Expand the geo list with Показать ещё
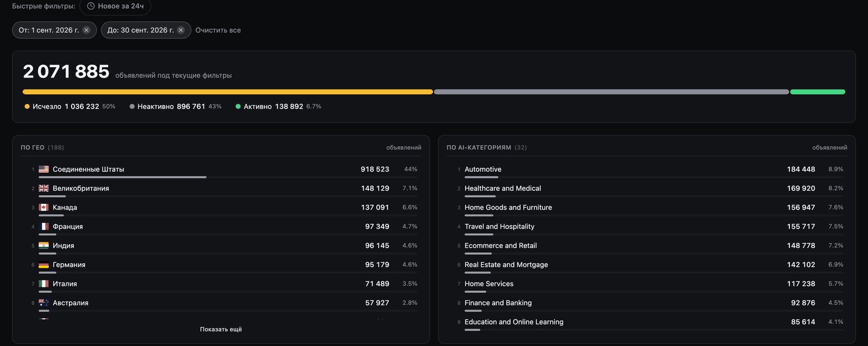The width and height of the screenshot is (868, 346). point(221,329)
